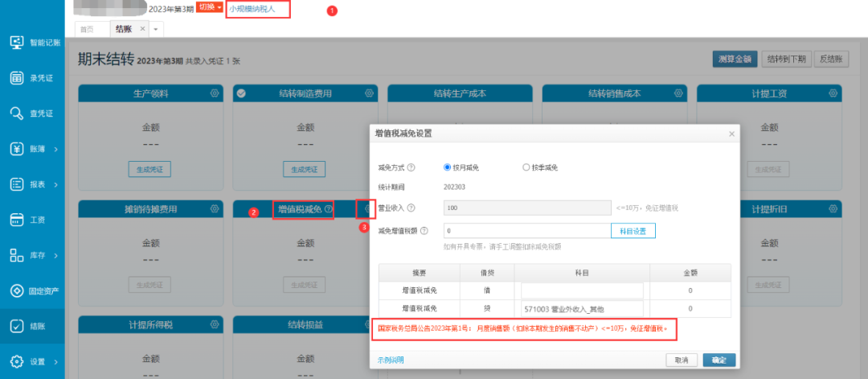Click the 金额 column header in dialog table
Viewport: 868px width, 379px height.
coord(690,273)
